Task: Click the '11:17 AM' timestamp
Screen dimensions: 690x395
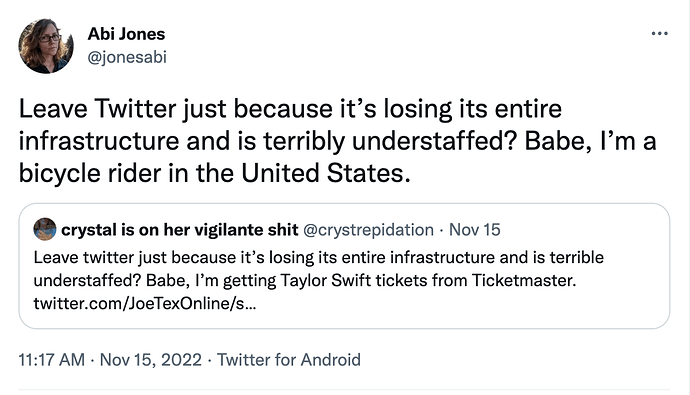Action: click(x=51, y=360)
